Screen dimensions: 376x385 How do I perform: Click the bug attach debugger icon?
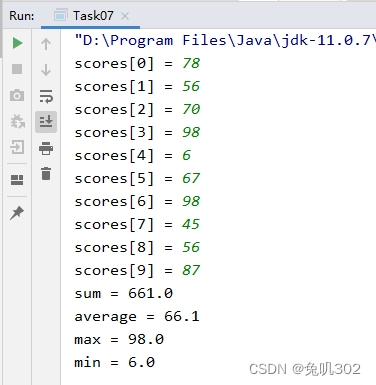[17, 121]
